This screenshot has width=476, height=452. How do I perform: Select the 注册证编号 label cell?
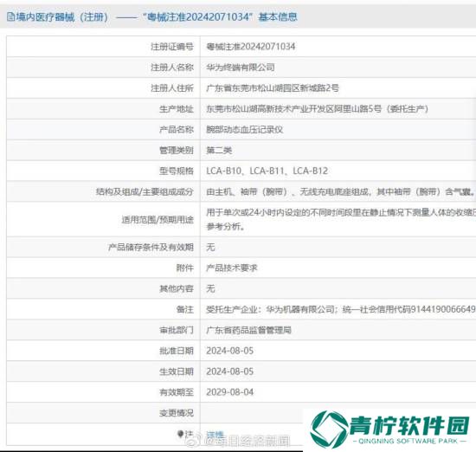click(172, 47)
